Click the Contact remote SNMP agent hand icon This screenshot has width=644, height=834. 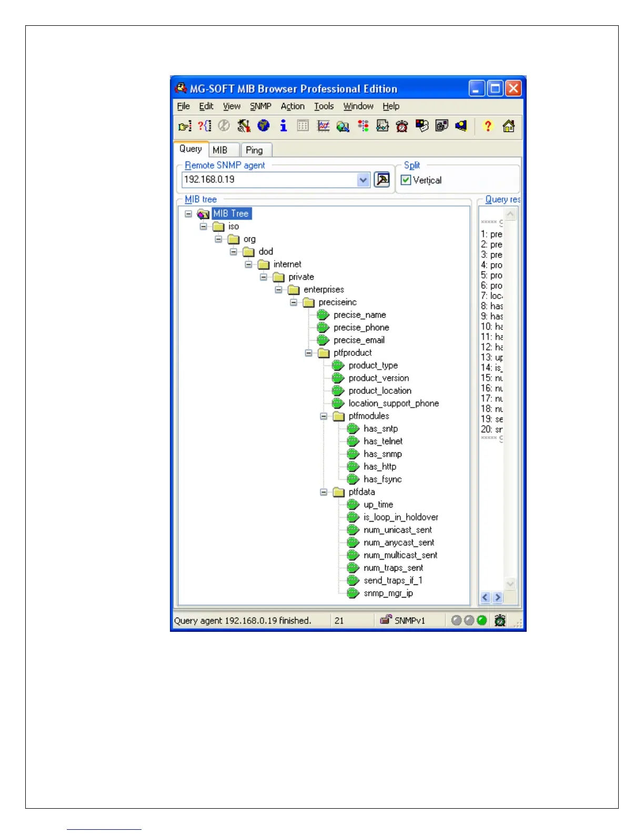point(185,126)
